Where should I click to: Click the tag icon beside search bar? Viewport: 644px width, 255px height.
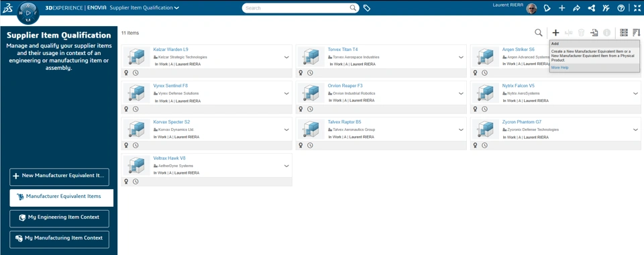coord(367,8)
